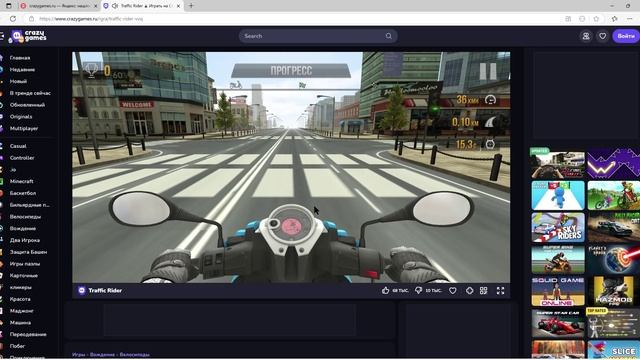Select Маджонг category in the sidebar
Viewport: 640px width, 360px height.
click(22, 311)
